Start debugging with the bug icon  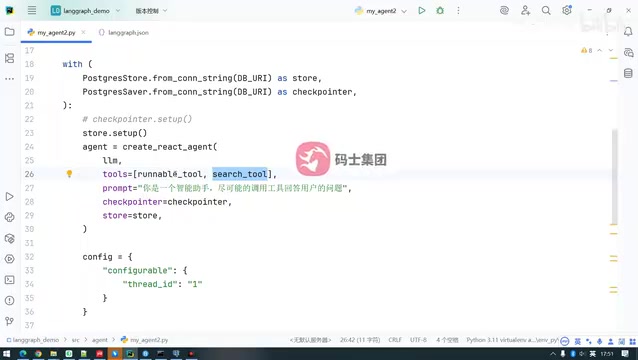tap(440, 11)
